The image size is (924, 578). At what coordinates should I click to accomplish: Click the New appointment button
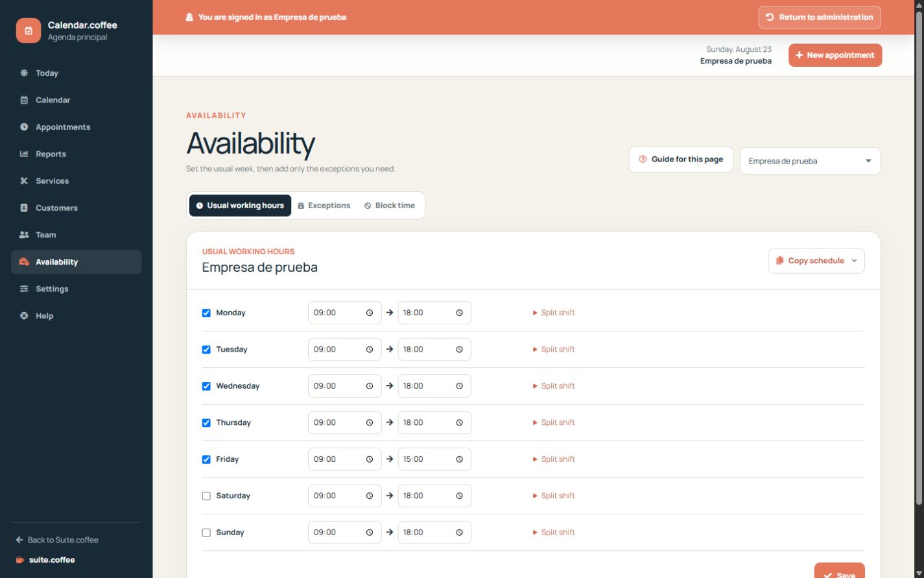835,55
